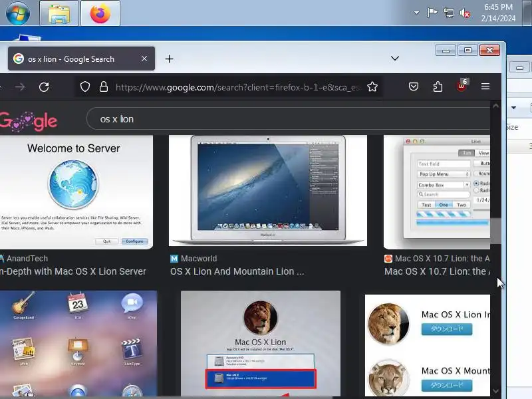Open 'OS X Lion And Mountain Lion ...' link
The width and height of the screenshot is (532, 399).
237,271
